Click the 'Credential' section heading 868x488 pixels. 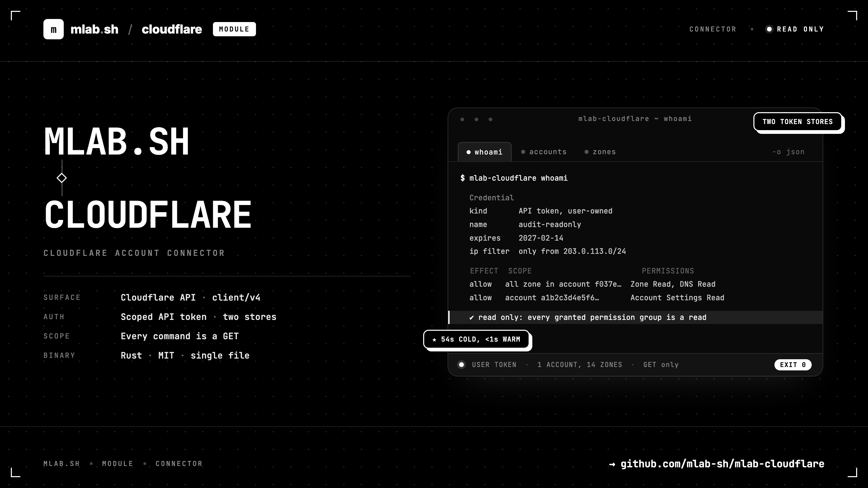click(492, 198)
